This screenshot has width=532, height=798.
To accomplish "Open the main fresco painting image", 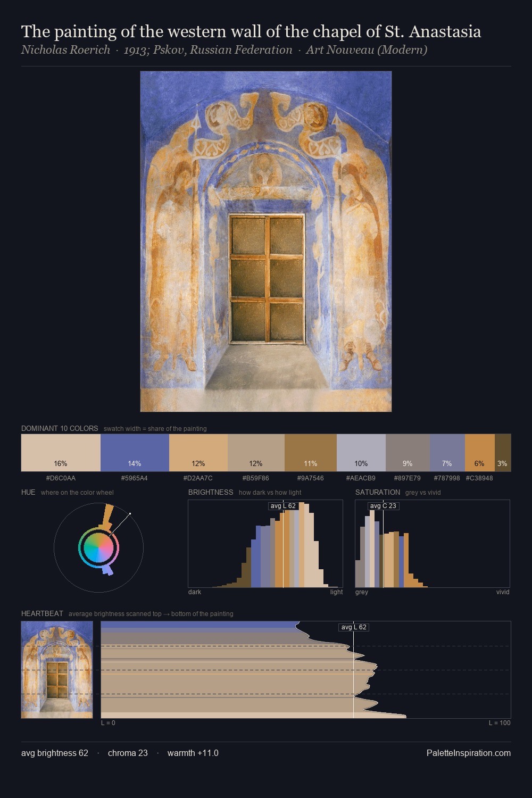I will click(266, 242).
